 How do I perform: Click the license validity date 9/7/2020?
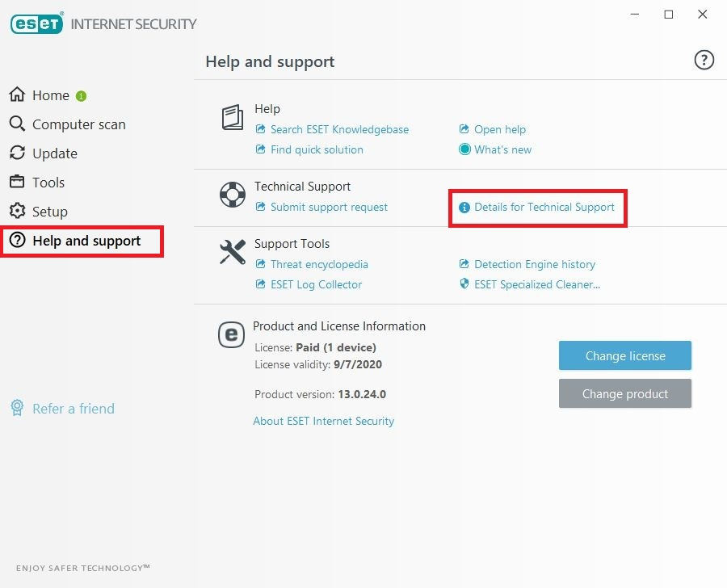pos(358,364)
